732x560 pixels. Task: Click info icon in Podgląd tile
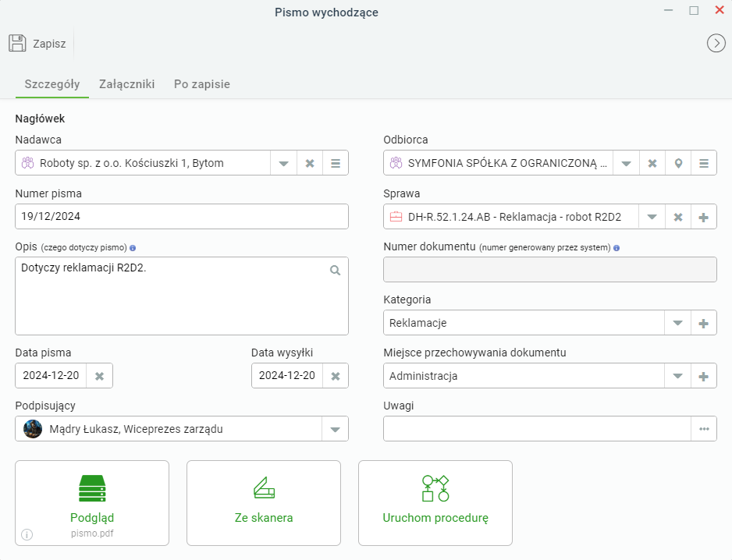point(27,534)
